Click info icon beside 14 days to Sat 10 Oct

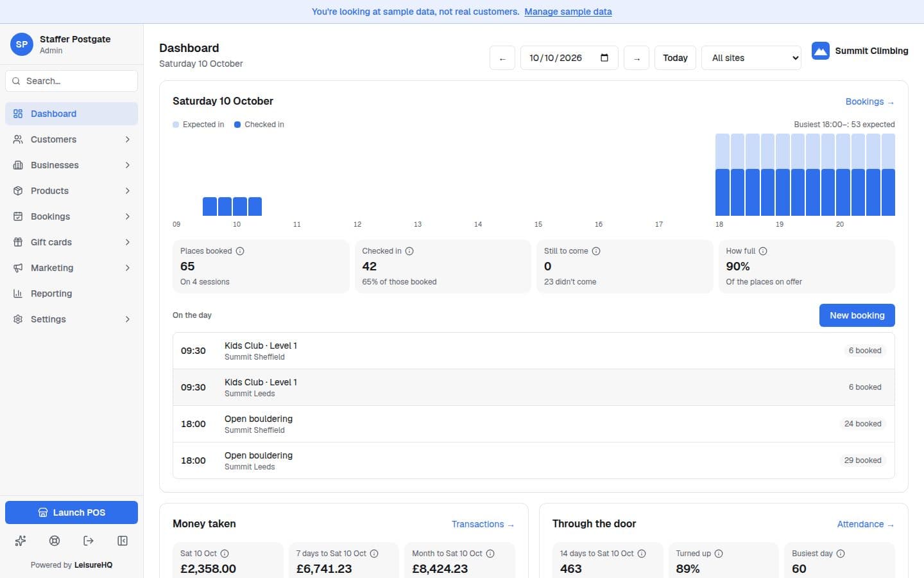click(642, 554)
